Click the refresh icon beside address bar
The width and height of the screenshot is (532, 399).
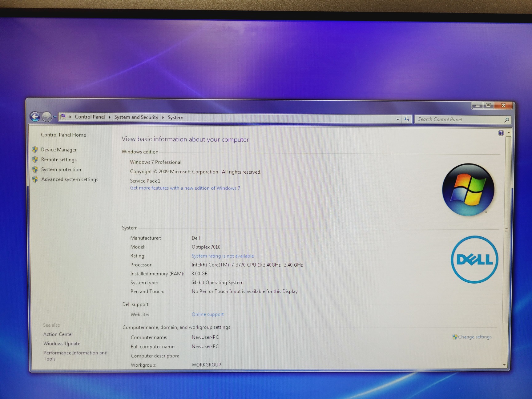[x=407, y=119]
